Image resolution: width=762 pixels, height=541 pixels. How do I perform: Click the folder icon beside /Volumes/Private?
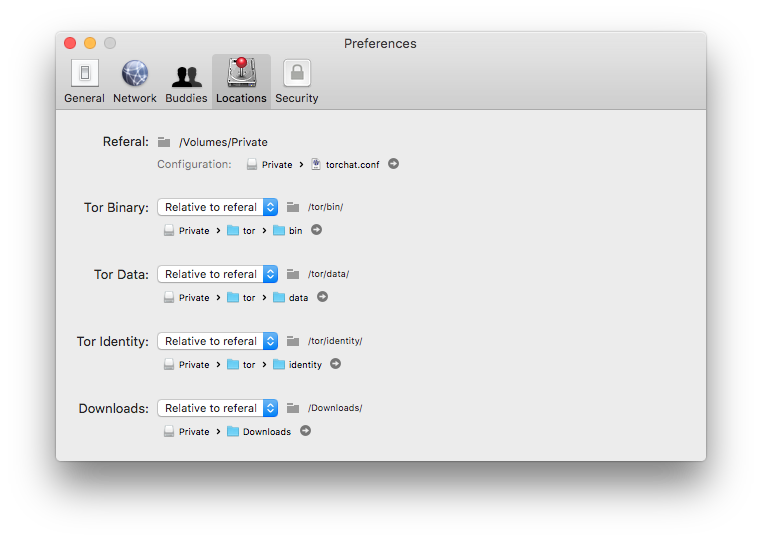(x=164, y=142)
